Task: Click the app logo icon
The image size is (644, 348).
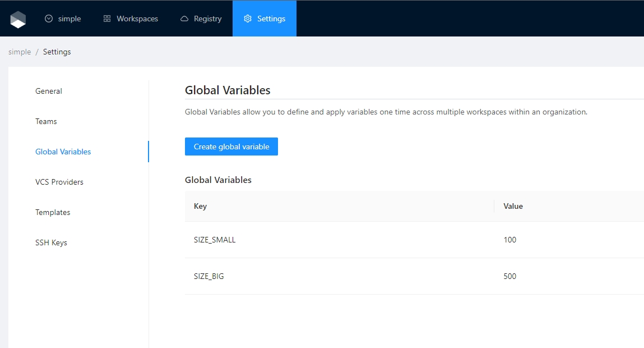Action: [x=18, y=19]
